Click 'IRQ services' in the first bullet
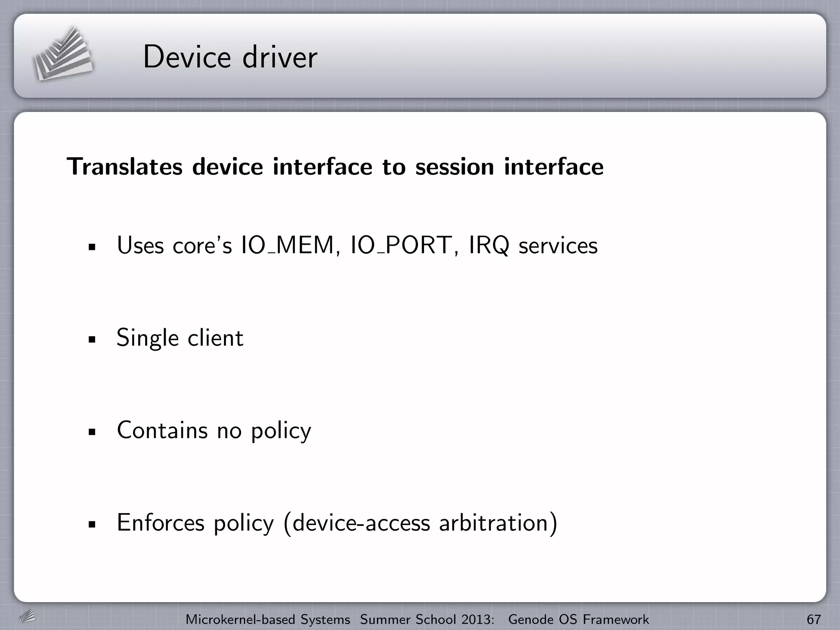This screenshot has width=840, height=630. 533,246
